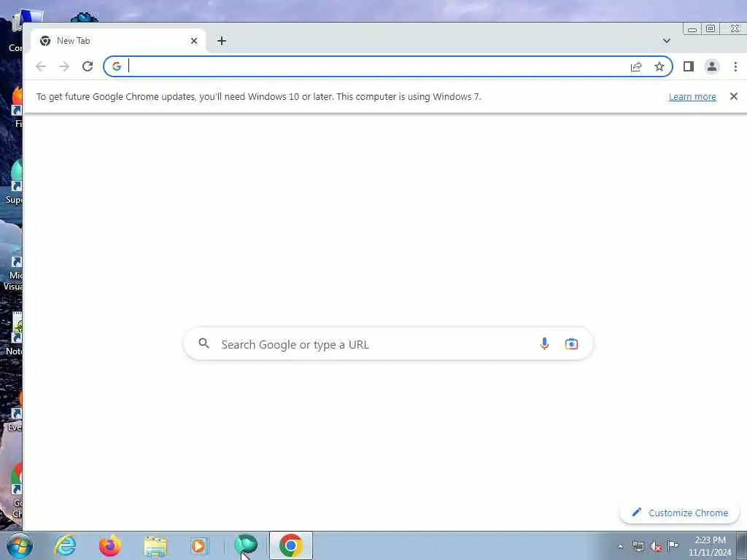The height and width of the screenshot is (560, 747).
Task: Open the Action Center flag icon
Action: [x=673, y=545]
